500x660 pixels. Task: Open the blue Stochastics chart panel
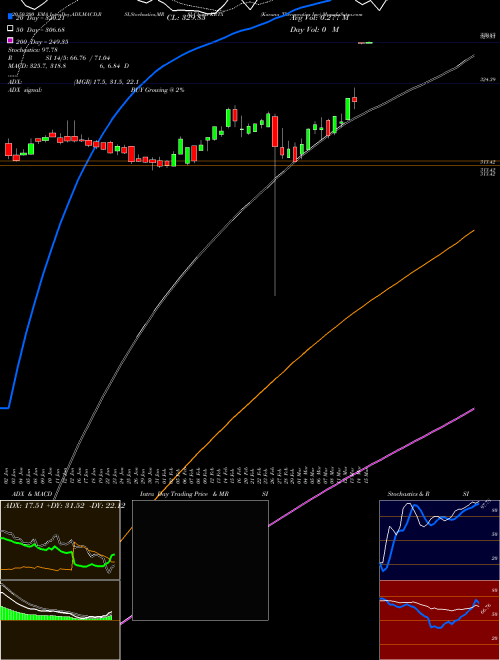click(x=439, y=540)
